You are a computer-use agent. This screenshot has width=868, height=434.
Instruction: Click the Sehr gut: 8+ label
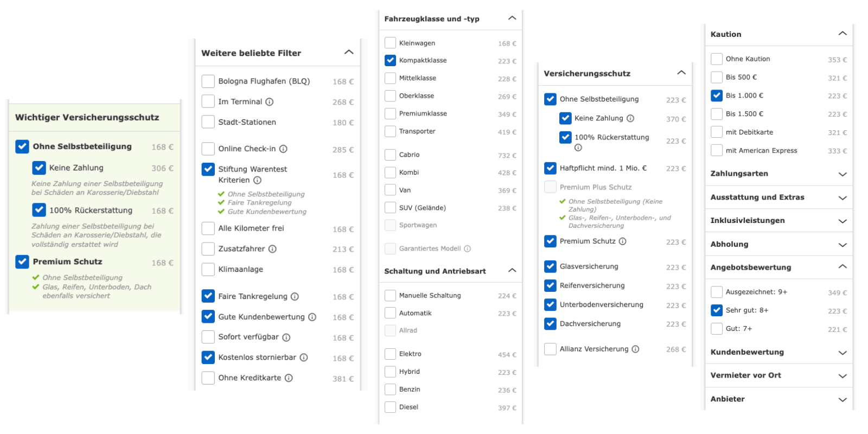tap(747, 310)
